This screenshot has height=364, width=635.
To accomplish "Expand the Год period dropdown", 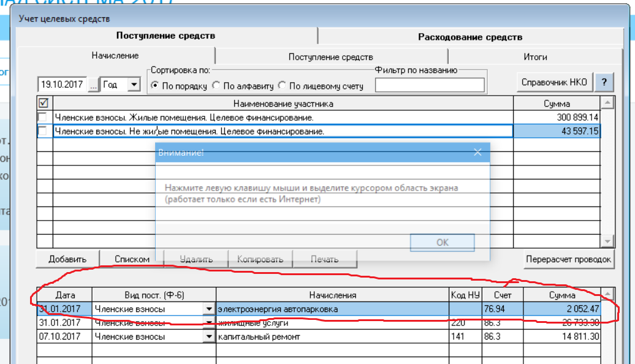I will (134, 85).
